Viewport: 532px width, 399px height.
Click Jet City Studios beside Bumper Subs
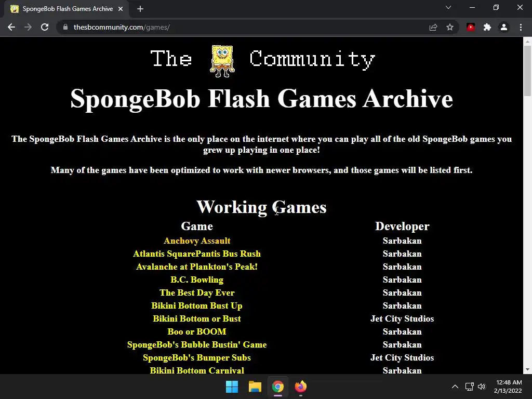click(402, 357)
